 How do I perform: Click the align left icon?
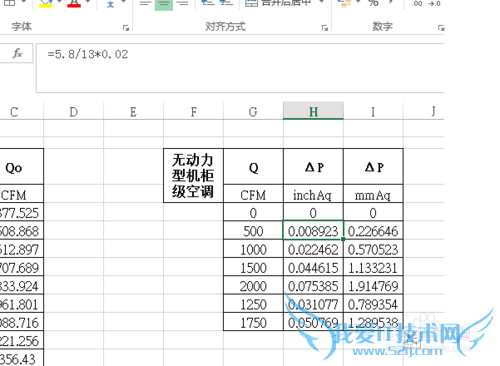[x=145, y=3]
